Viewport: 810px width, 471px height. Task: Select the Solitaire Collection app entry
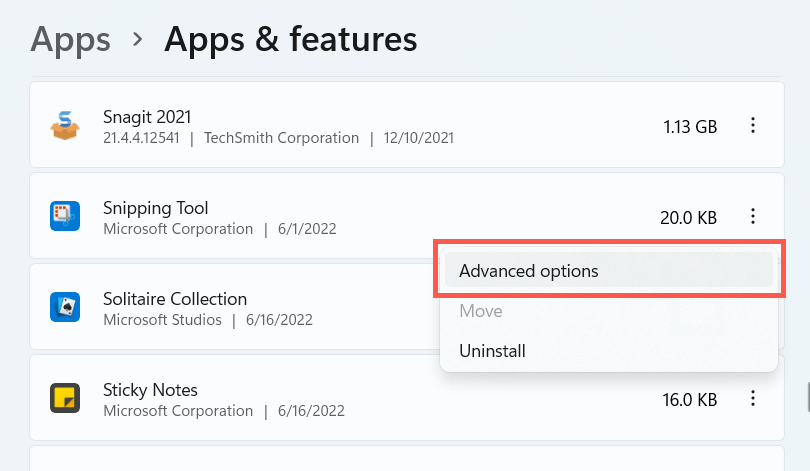point(175,298)
